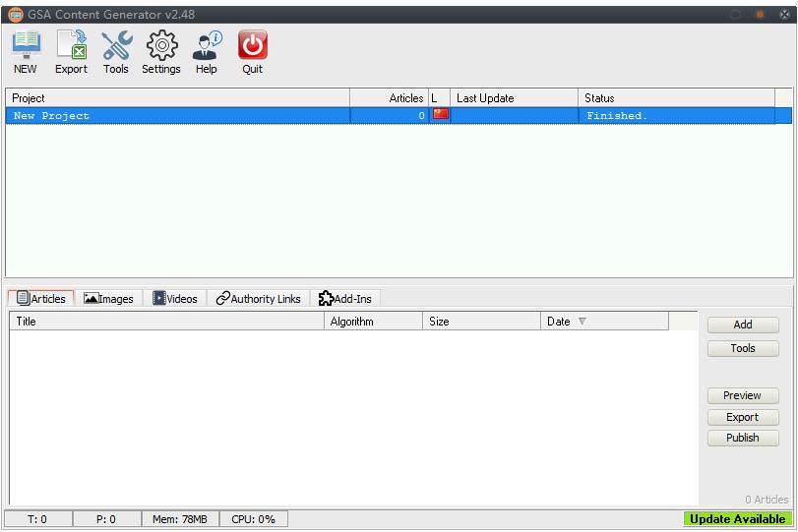This screenshot has width=798, height=532.
Task: Click the T: 0 status bar entry
Action: pyautogui.click(x=37, y=519)
